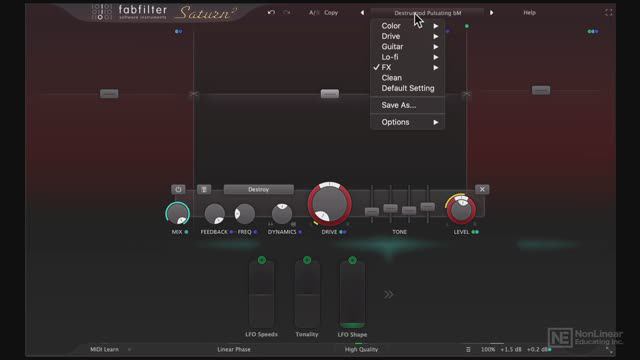Screen dimensions: 640x360
Task: Click left crossover split marker
Action: [x=193, y=94]
